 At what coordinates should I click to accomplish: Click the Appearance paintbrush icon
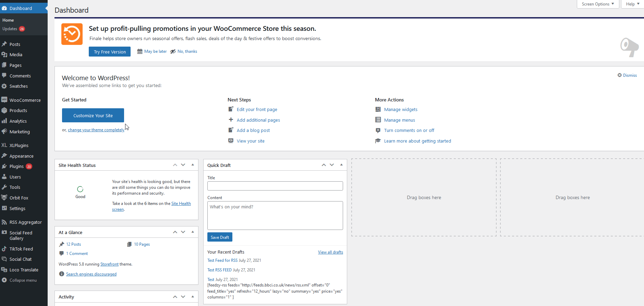point(4,156)
